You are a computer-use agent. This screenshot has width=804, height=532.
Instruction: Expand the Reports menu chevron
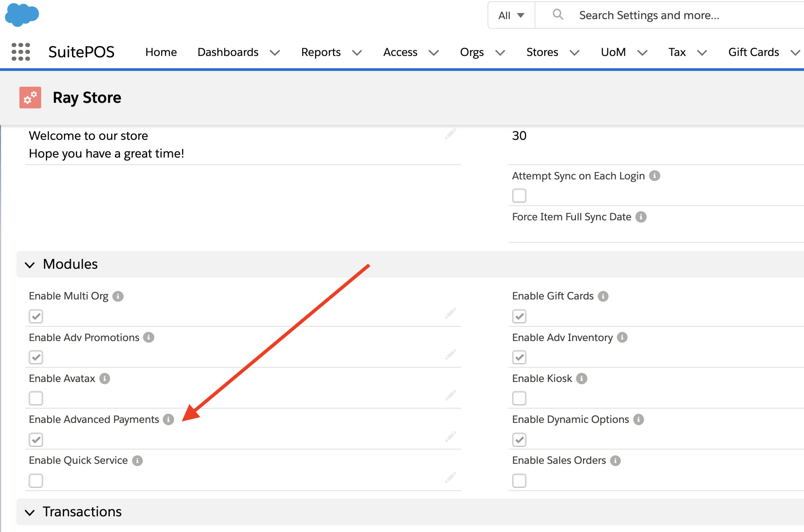(x=357, y=53)
